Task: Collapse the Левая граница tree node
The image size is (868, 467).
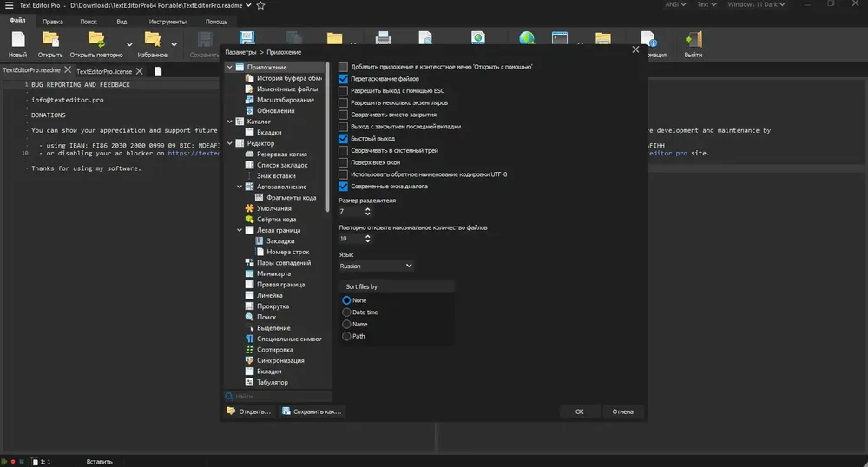Action: click(240, 230)
